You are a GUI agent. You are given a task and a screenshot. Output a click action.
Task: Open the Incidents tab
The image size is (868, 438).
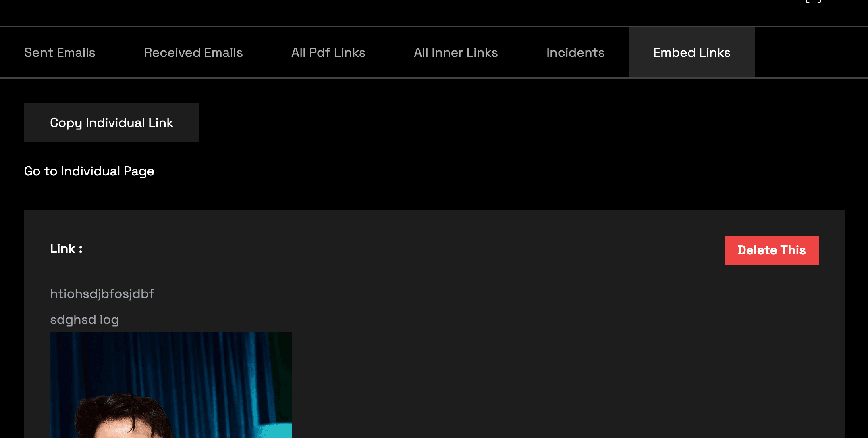point(575,52)
